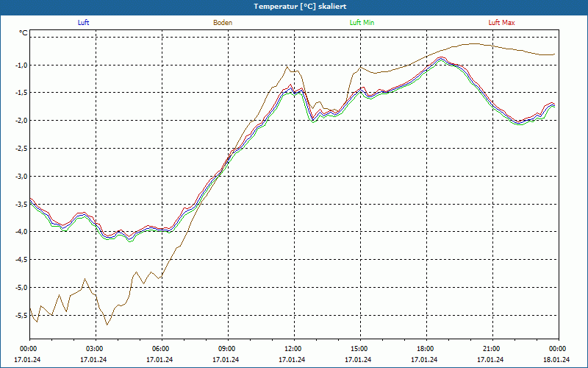588x368 pixels.
Task: Click the -2,0 y-axis value
Action: tap(21, 121)
